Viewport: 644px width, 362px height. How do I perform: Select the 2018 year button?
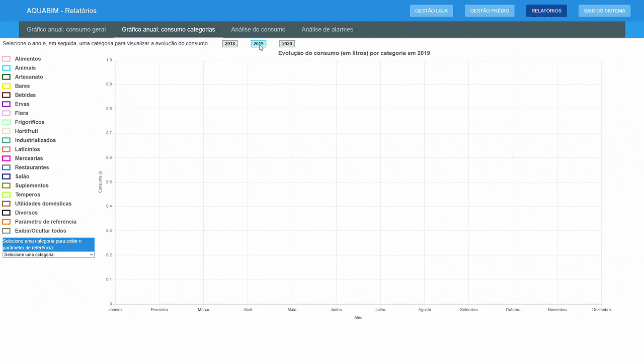(230, 44)
